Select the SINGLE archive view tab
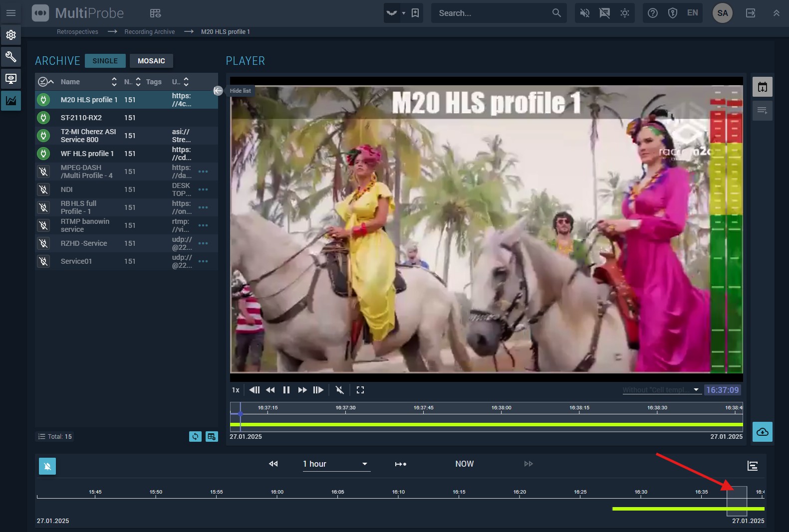This screenshot has height=532, width=789. (105, 61)
